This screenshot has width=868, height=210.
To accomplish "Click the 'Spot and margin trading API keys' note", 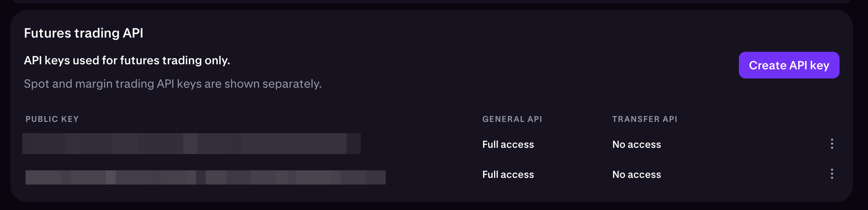I will click(x=173, y=84).
